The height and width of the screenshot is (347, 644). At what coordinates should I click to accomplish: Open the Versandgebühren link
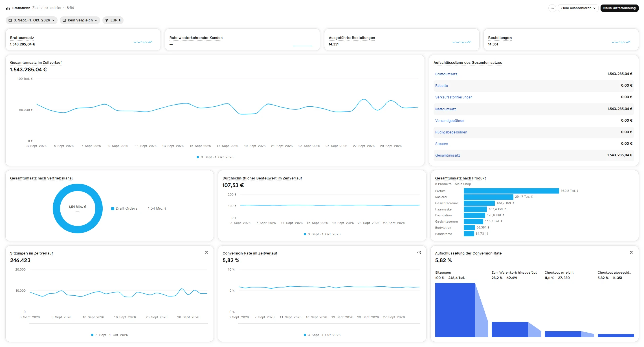pos(449,121)
